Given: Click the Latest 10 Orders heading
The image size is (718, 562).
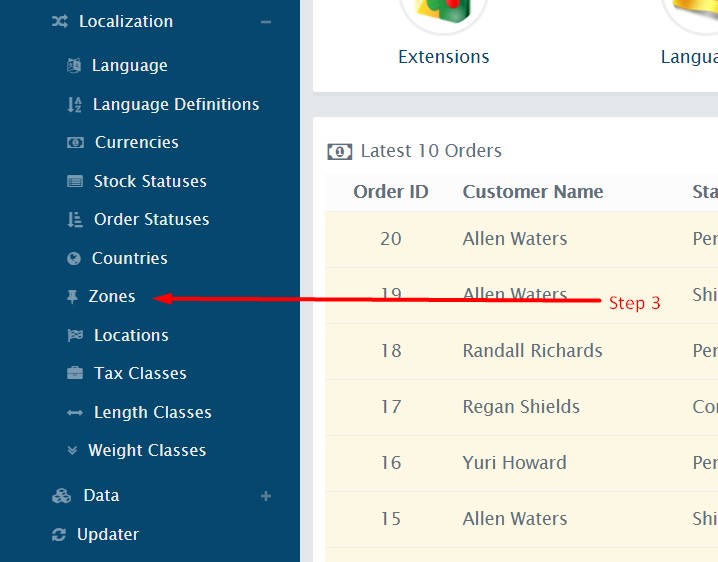Looking at the screenshot, I should tap(431, 151).
